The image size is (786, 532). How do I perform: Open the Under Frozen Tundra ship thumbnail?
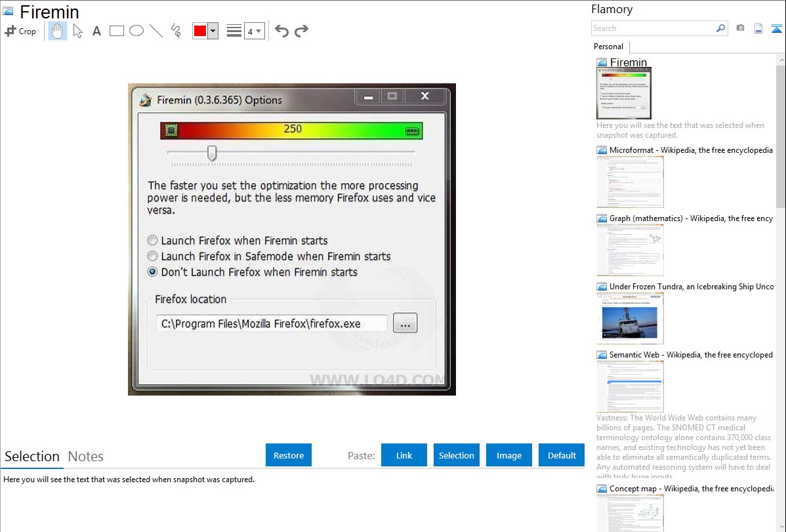coord(630,318)
